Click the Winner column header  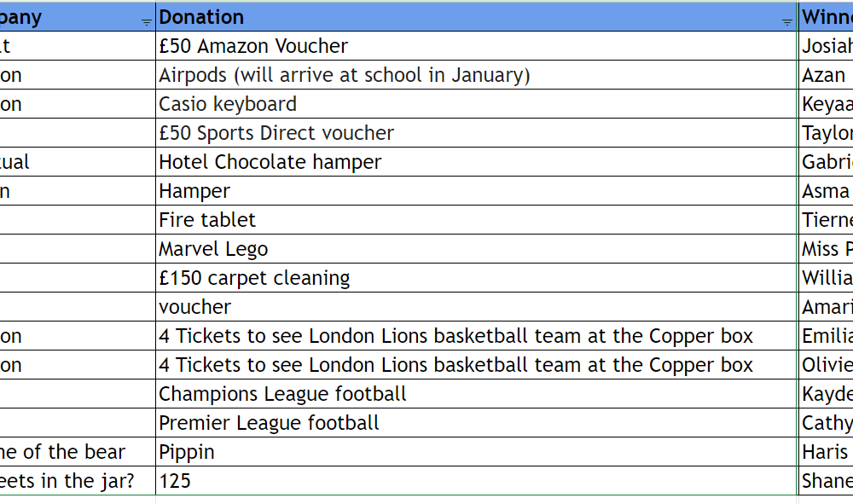826,17
